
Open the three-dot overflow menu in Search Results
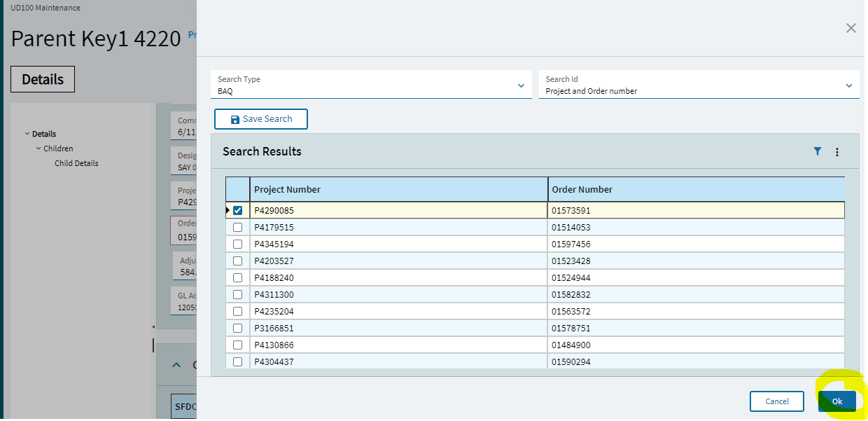(x=837, y=152)
